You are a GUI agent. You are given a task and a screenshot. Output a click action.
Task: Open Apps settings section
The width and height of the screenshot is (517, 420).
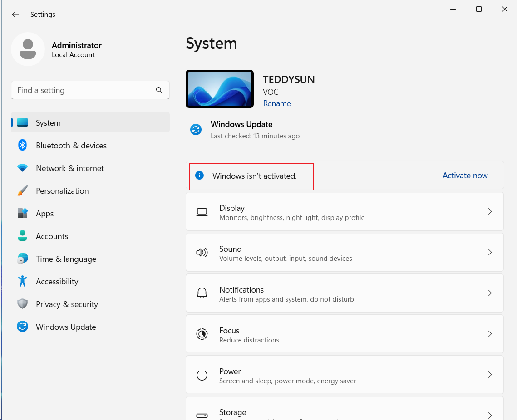point(90,214)
